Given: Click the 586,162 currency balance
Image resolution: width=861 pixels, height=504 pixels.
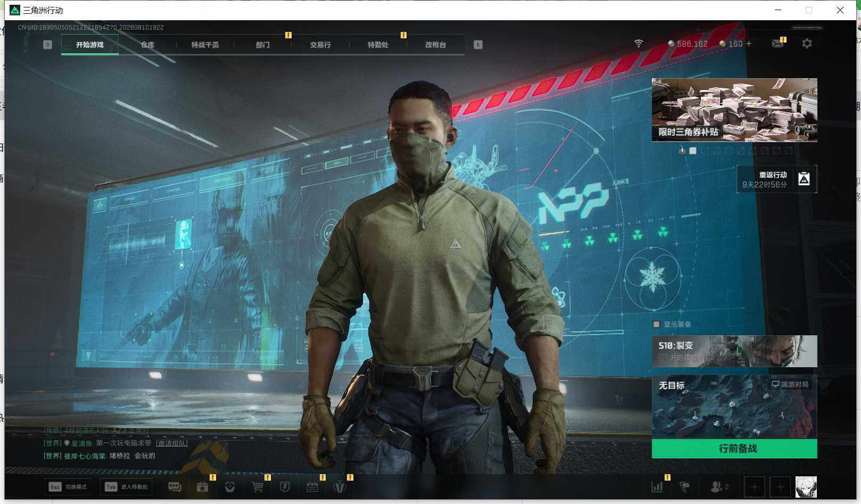Looking at the screenshot, I should tap(688, 44).
